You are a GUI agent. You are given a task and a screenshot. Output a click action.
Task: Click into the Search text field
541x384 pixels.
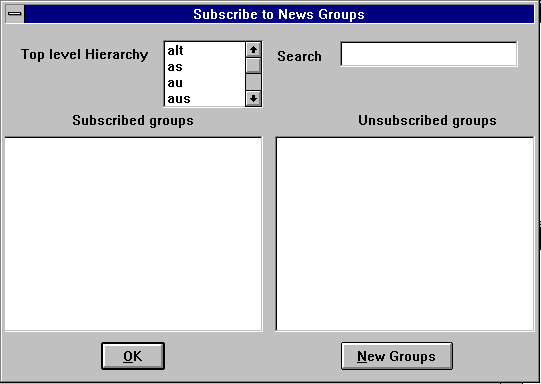tap(429, 54)
